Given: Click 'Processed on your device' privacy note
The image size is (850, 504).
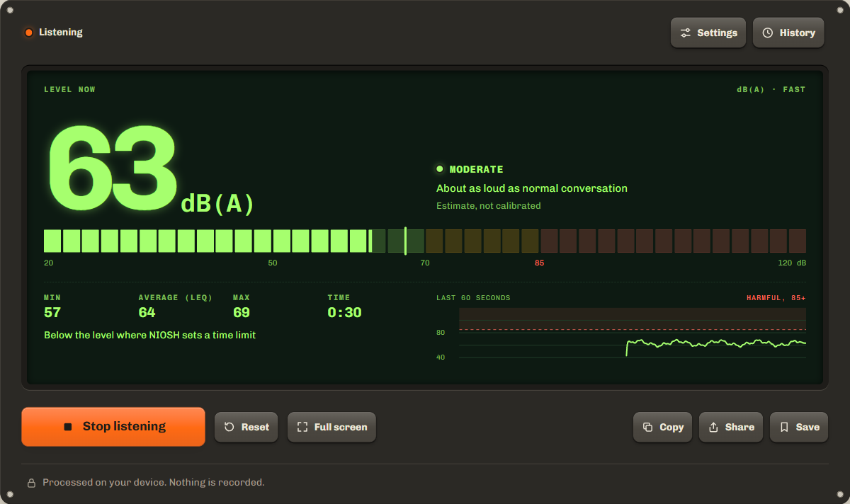Looking at the screenshot, I should [x=154, y=483].
